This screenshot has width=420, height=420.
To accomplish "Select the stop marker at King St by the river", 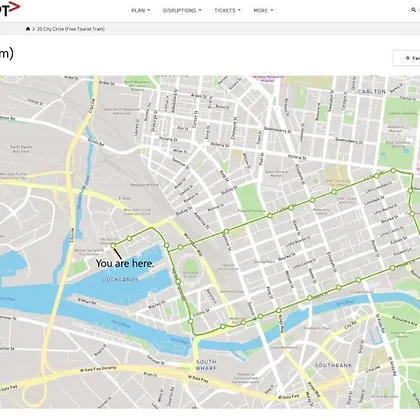I will coord(278,311).
